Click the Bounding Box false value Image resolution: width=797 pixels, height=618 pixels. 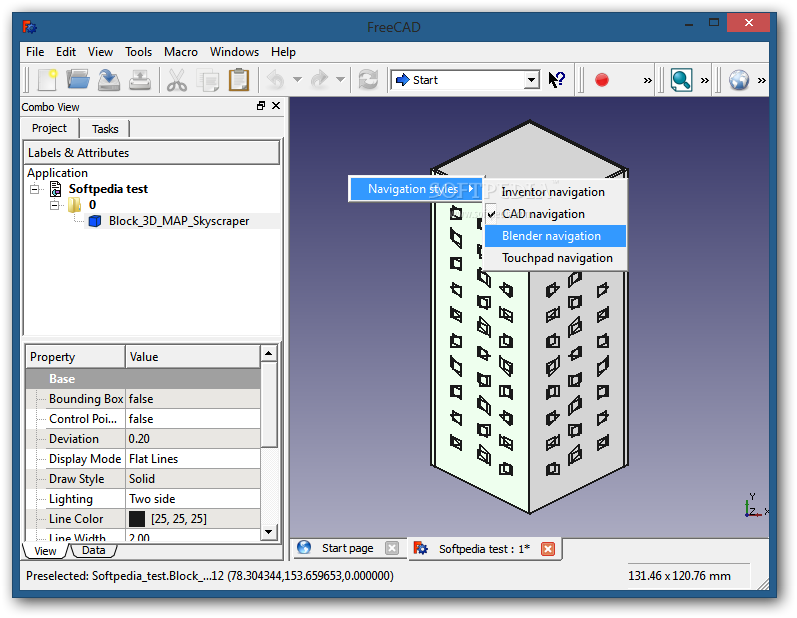click(x=193, y=399)
